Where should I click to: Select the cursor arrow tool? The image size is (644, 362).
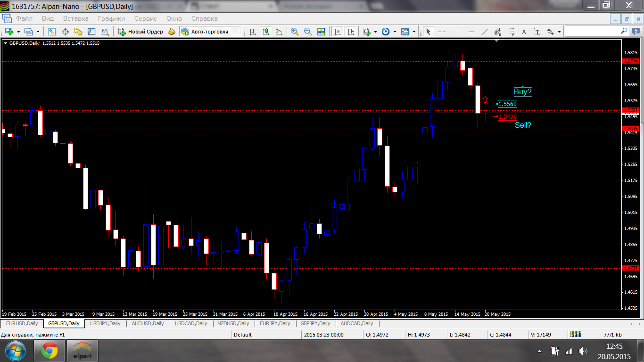point(428,32)
